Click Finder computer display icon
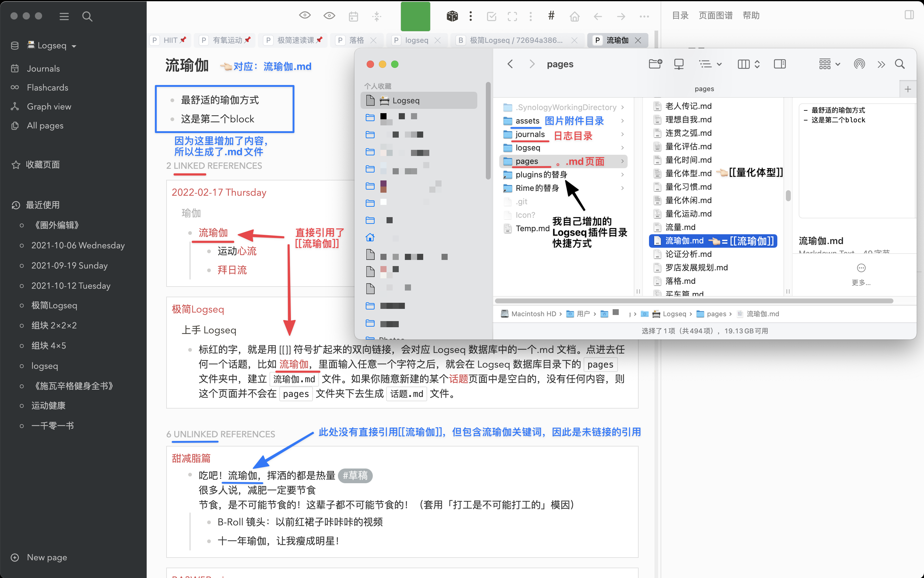Viewport: 924px width, 578px height. pos(679,64)
